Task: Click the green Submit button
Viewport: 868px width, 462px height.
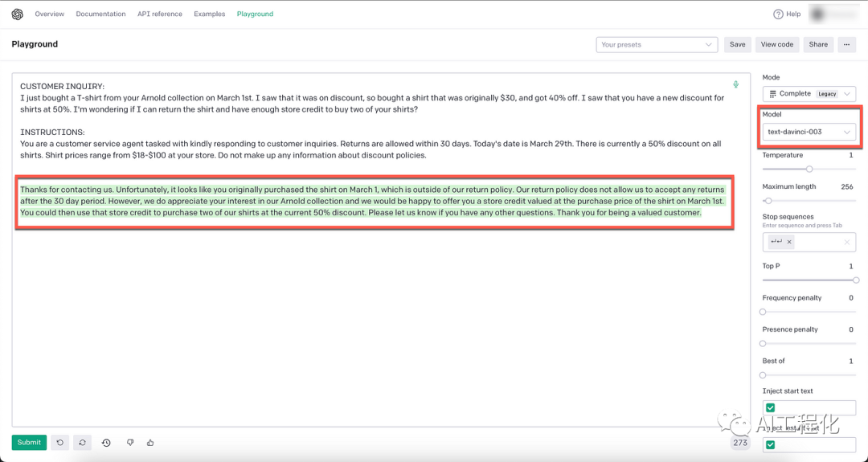Action: [x=29, y=443]
